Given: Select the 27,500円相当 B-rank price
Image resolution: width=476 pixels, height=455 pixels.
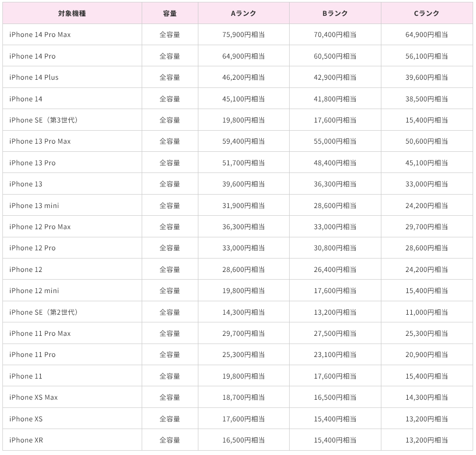Looking at the screenshot, I should [335, 333].
